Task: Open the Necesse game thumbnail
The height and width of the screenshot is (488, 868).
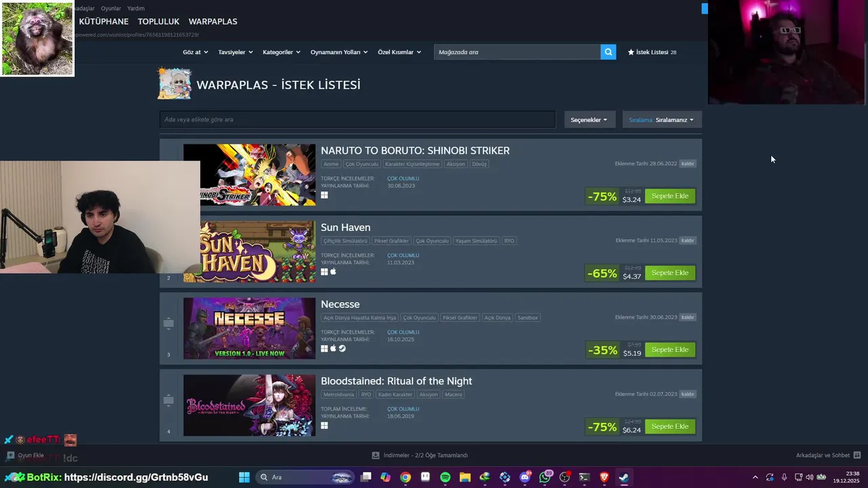Action: coord(250,328)
